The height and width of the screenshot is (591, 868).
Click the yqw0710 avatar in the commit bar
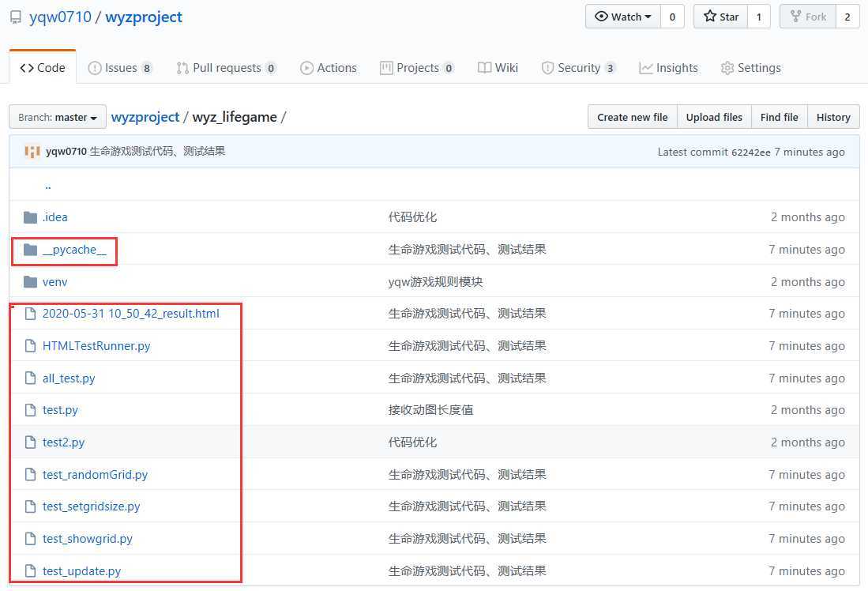pyautogui.click(x=32, y=151)
